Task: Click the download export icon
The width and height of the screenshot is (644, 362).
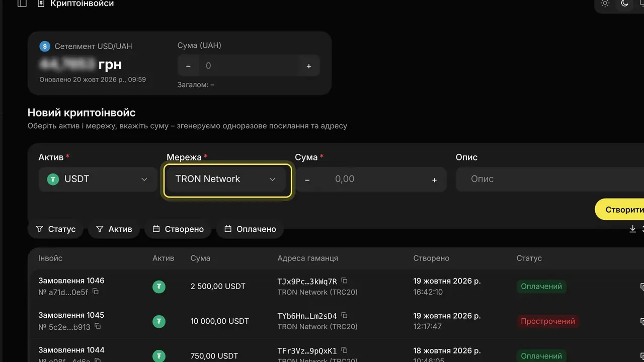Action: [x=633, y=229]
